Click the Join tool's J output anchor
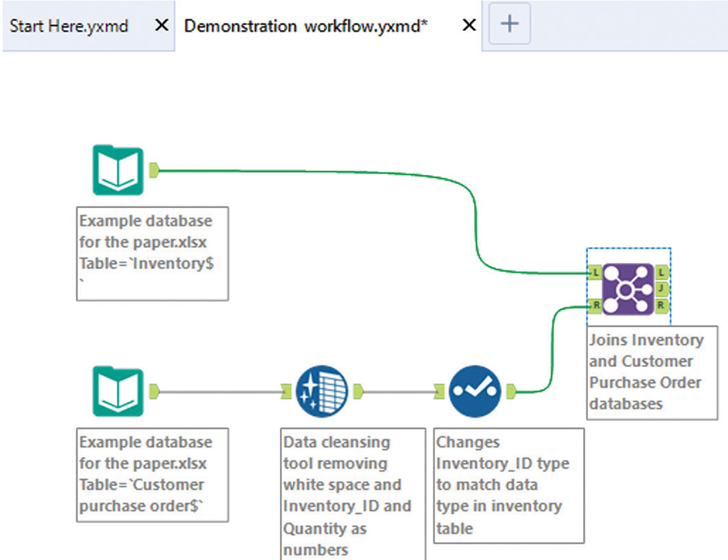Screen dimensions: 728x560 [x=661, y=289]
